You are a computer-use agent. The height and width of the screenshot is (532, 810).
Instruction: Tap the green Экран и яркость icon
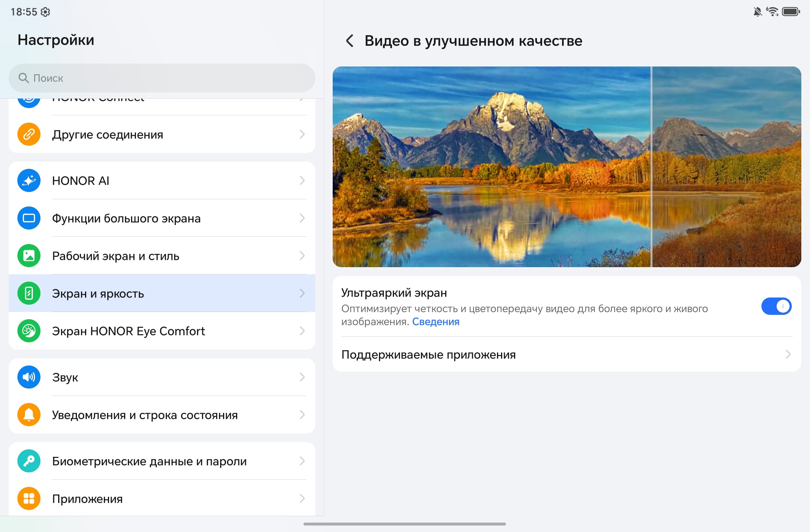pos(29,293)
